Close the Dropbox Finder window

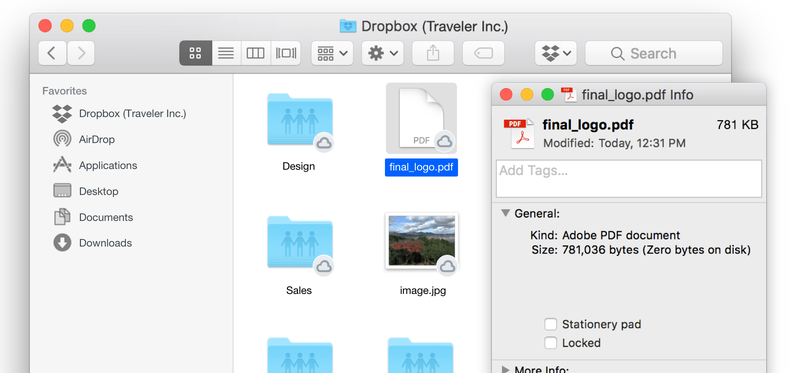[x=45, y=26]
